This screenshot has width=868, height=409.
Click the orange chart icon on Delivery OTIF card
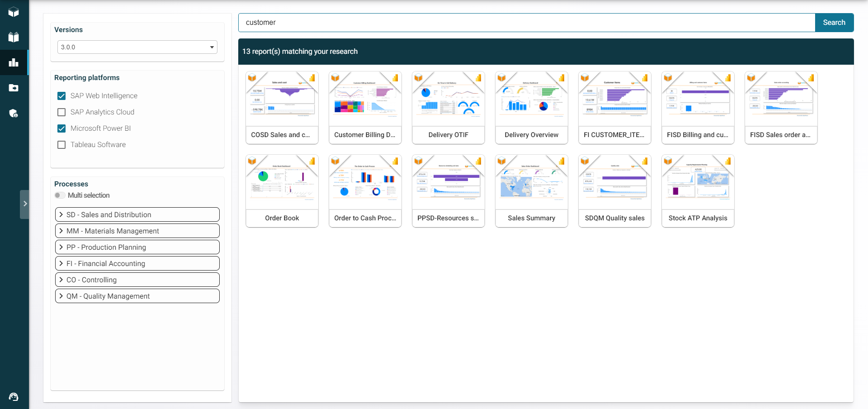(x=478, y=77)
